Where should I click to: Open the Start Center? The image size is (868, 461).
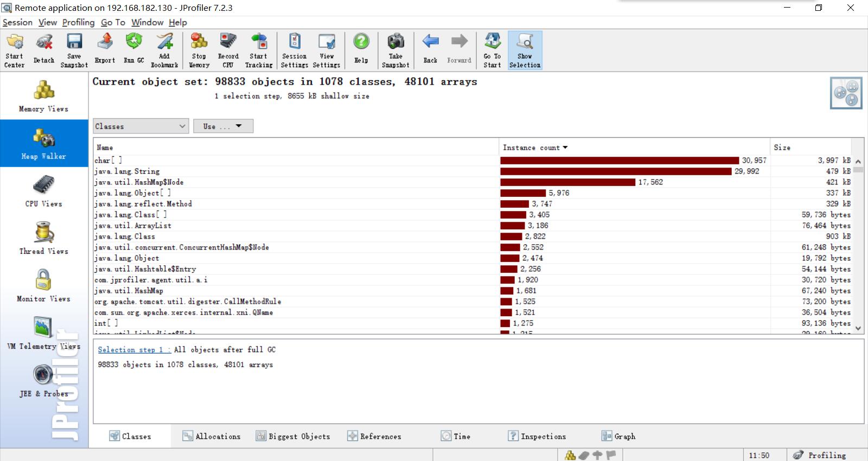pos(15,50)
